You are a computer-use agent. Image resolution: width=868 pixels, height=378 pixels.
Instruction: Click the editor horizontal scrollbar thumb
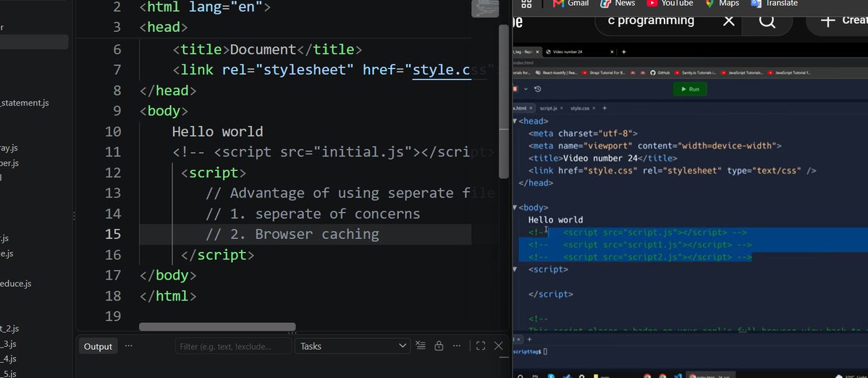click(x=217, y=327)
